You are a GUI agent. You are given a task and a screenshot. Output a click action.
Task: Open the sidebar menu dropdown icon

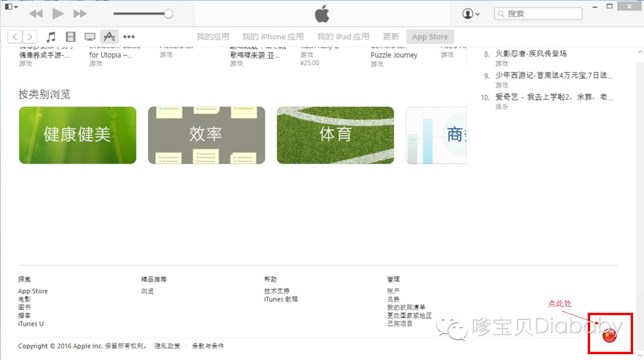tap(11, 7)
